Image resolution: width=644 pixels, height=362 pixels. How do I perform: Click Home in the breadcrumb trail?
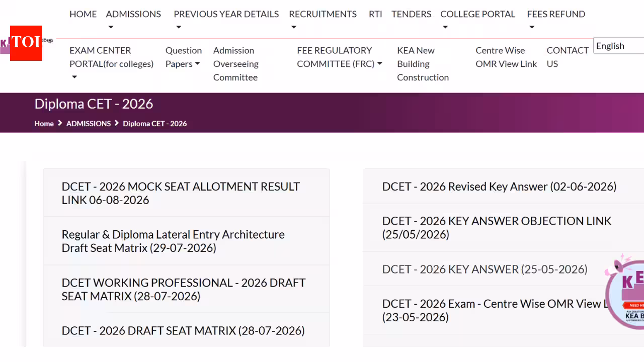point(44,124)
